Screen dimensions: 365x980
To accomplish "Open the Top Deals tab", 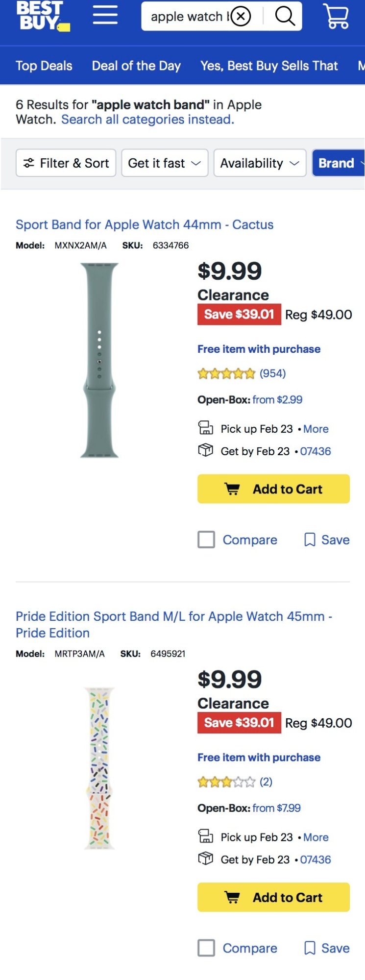I will 44,66.
